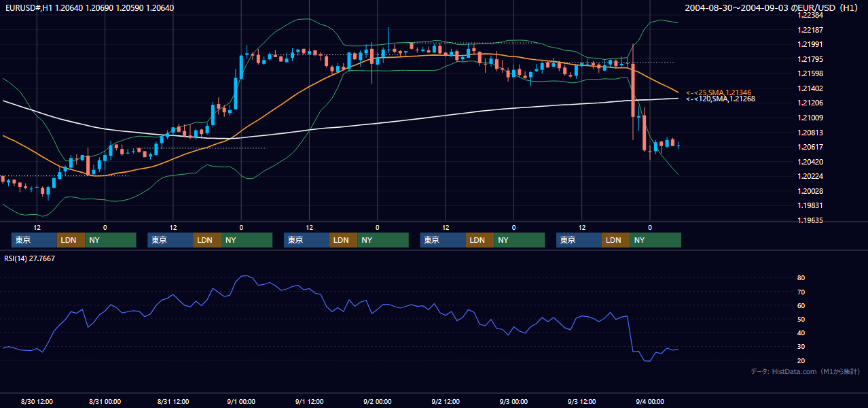The width and height of the screenshot is (868, 408).
Task: Click price axis value 1.21598
Action: [x=811, y=73]
